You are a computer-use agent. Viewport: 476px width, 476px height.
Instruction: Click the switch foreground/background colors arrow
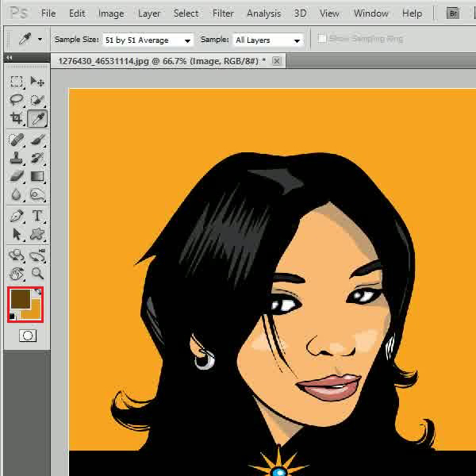click(37, 292)
